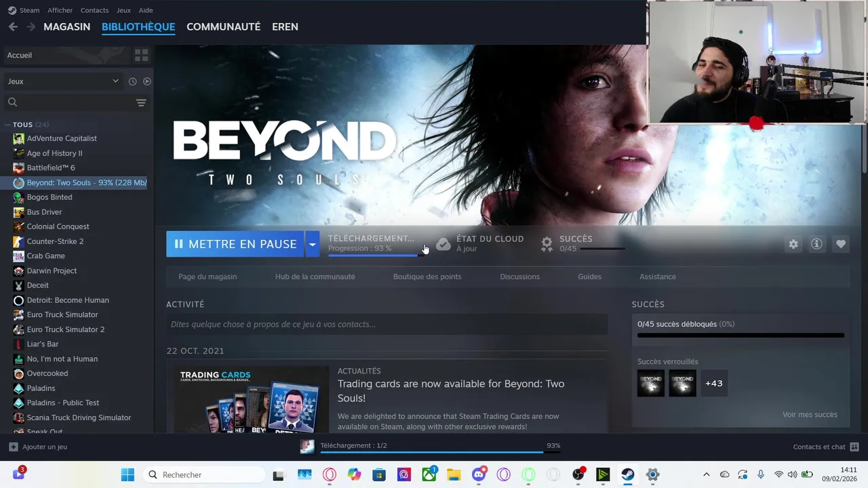Image resolution: width=868 pixels, height=488 pixels.
Task: Open Page du magasin link
Action: pyautogui.click(x=208, y=277)
